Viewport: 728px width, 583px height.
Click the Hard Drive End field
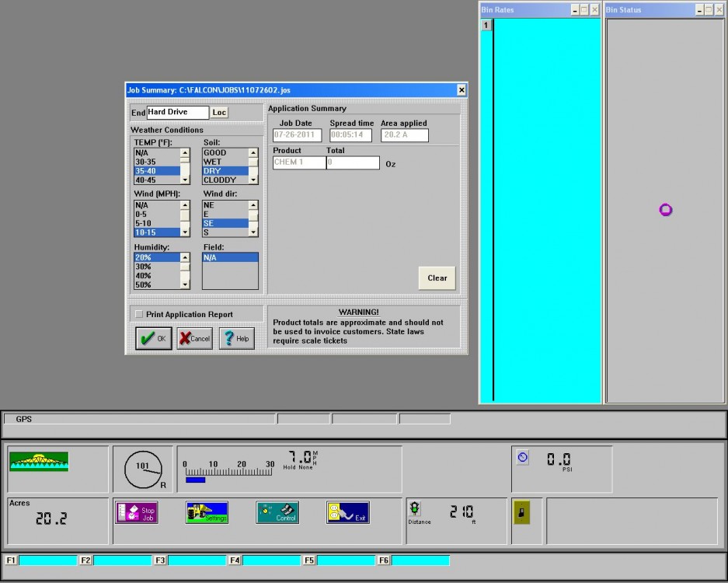pos(178,113)
